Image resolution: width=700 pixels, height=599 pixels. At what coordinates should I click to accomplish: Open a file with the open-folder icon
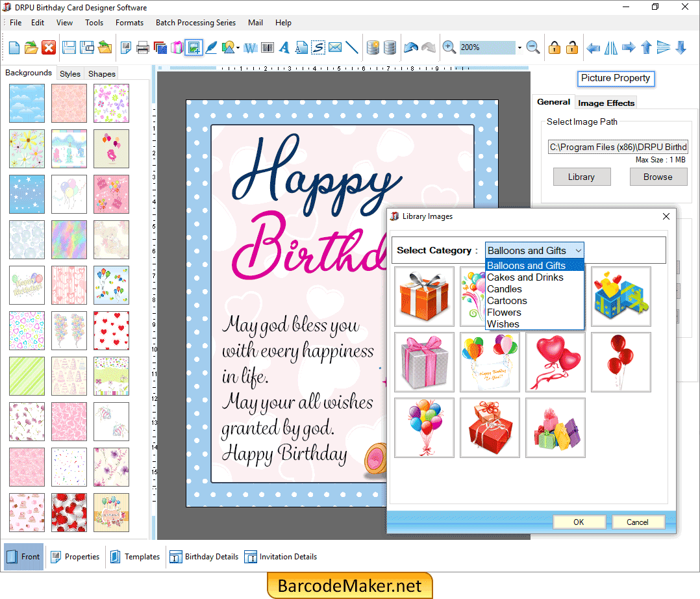pyautogui.click(x=31, y=47)
